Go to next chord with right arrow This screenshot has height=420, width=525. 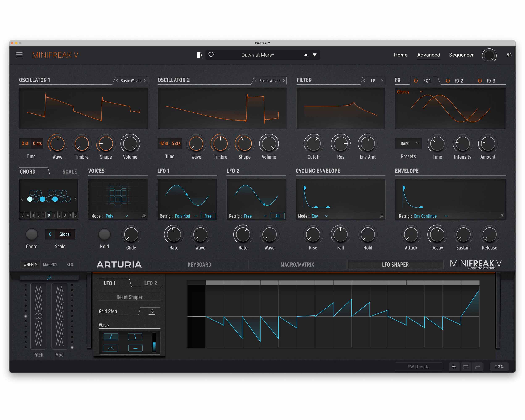(x=75, y=199)
